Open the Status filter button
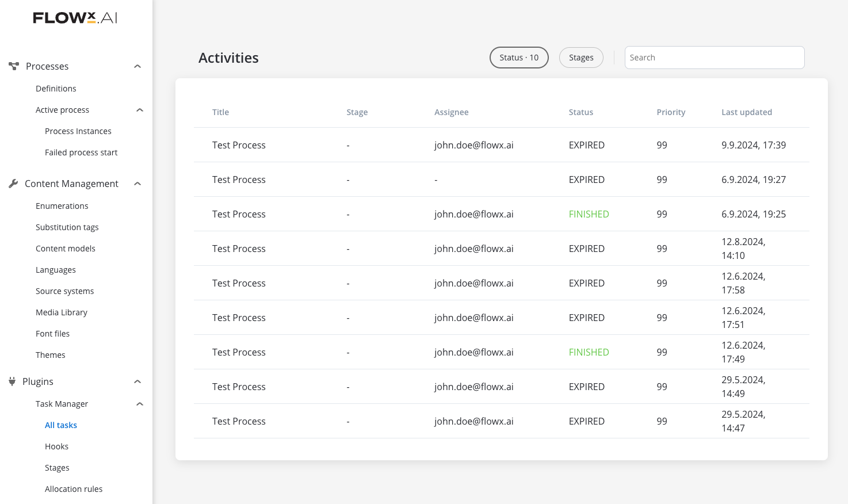848x504 pixels. 519,58
